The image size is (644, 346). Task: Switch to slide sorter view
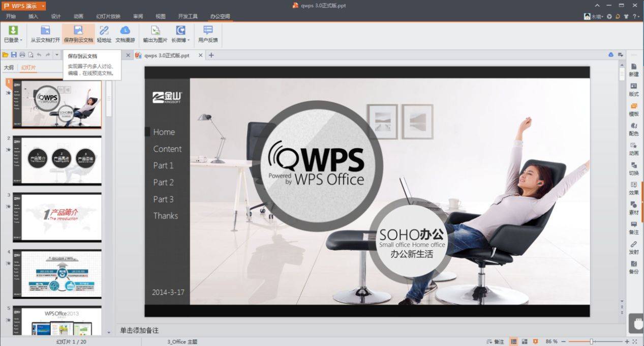pos(524,341)
